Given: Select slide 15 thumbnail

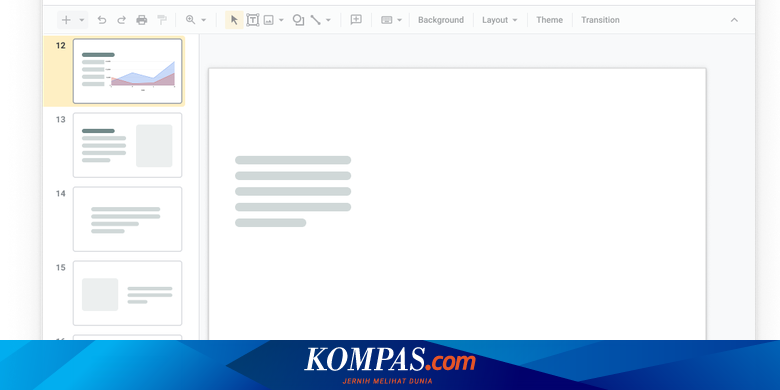Looking at the screenshot, I should tap(127, 293).
